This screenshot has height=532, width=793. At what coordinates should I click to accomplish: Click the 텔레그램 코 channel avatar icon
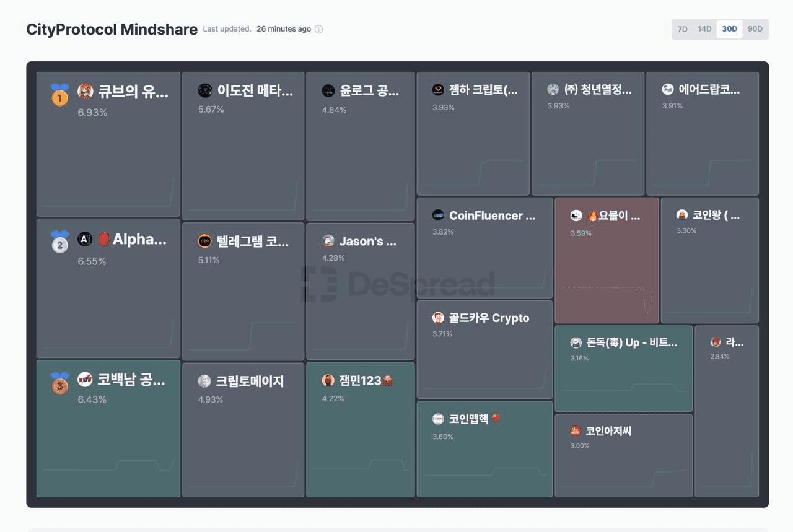[204, 242]
